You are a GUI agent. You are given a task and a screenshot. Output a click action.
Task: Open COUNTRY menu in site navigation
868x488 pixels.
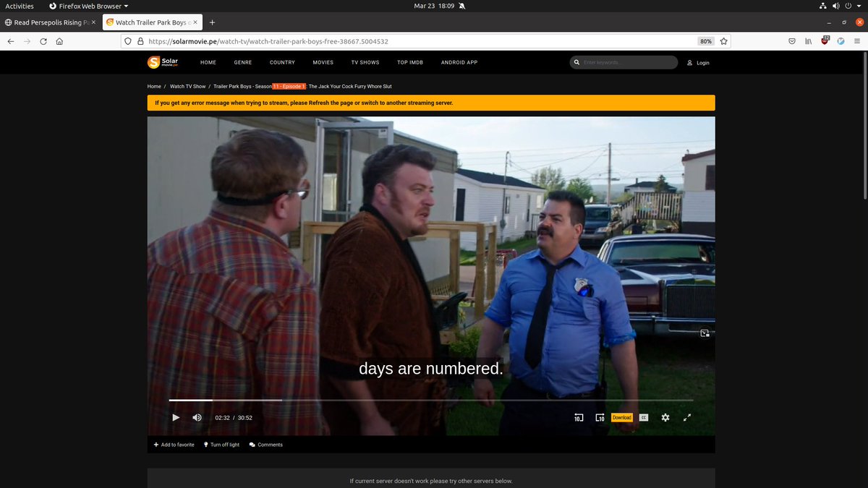click(282, 63)
